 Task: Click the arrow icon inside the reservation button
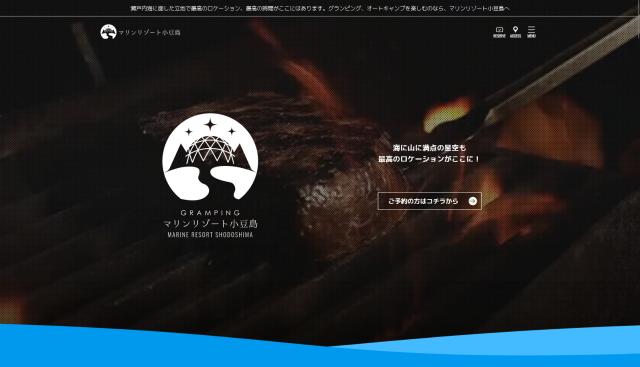click(473, 201)
